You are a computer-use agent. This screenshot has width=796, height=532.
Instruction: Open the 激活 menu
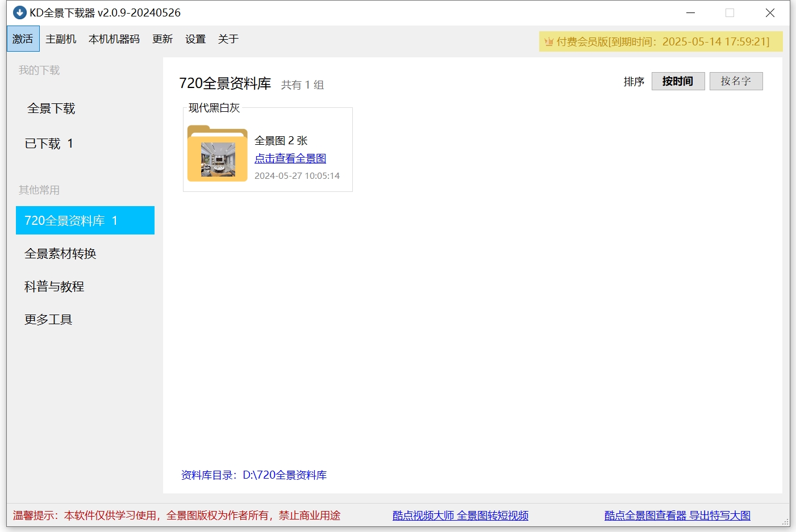[23, 39]
